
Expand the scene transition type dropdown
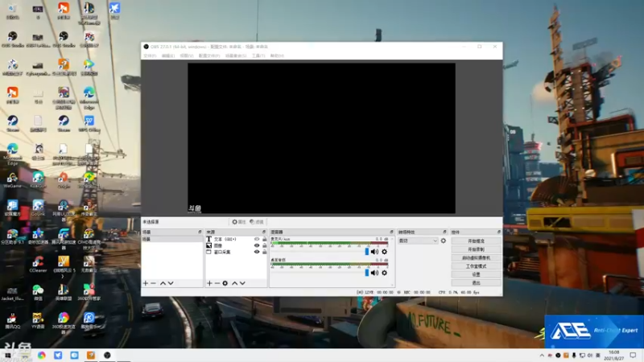(x=418, y=241)
